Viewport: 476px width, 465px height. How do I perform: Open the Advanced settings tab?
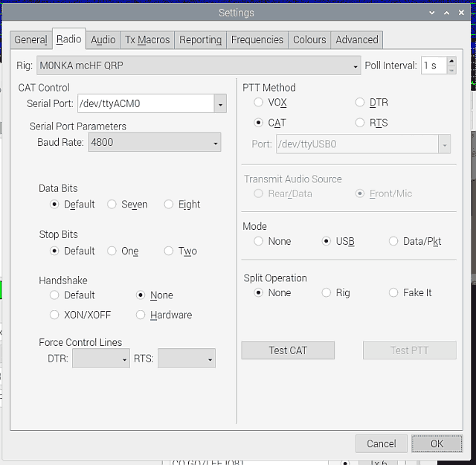[356, 39]
